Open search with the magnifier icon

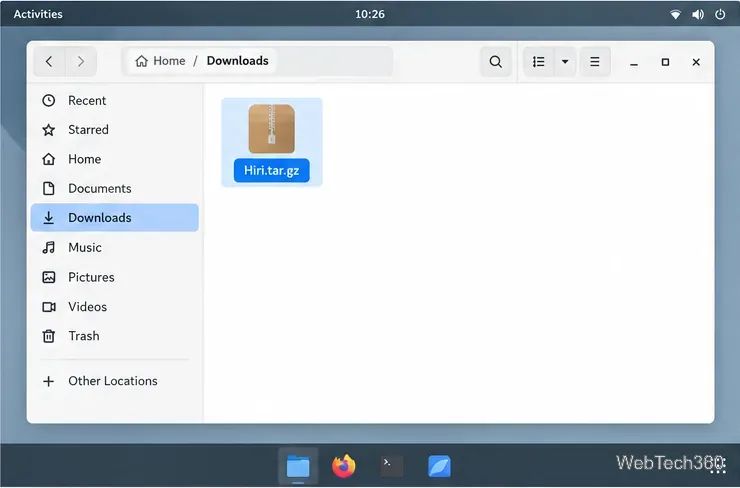pos(496,62)
